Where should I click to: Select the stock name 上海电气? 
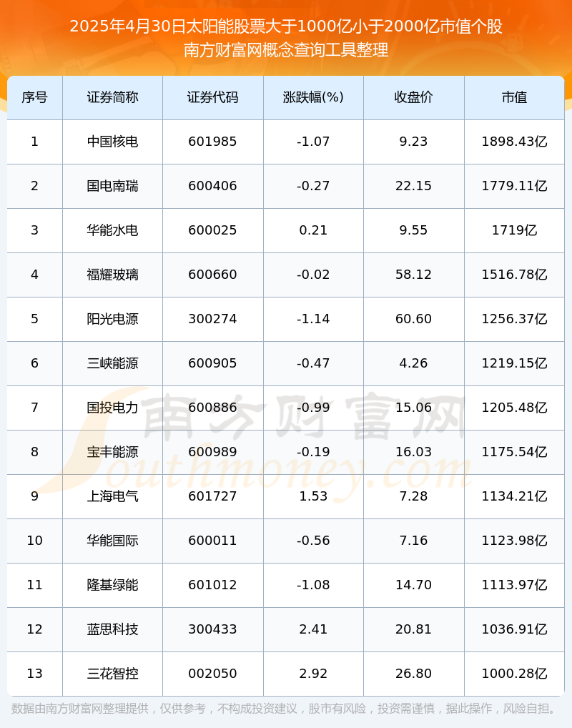point(113,496)
